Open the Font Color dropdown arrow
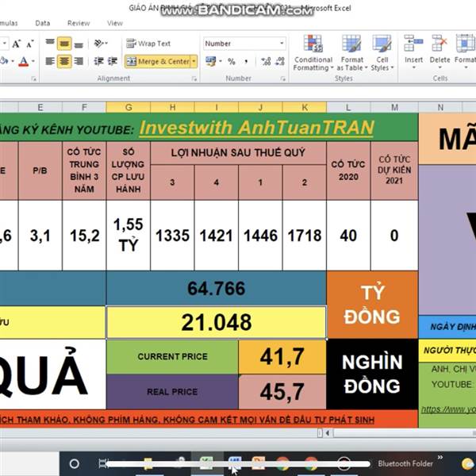The width and height of the screenshot is (476, 476). [33, 62]
